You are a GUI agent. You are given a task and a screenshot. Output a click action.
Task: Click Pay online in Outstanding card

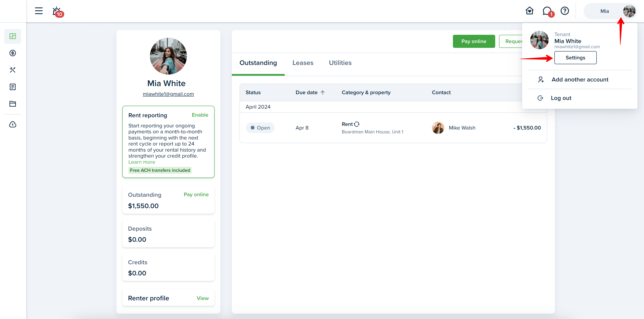pyautogui.click(x=196, y=194)
